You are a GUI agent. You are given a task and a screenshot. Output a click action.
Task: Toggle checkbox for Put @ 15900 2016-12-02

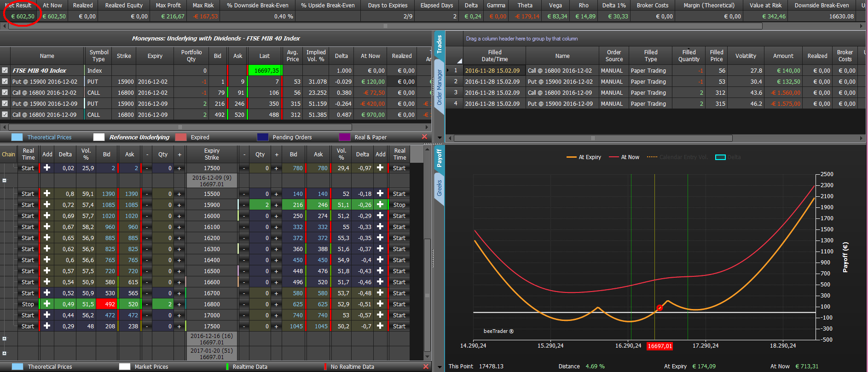pyautogui.click(x=5, y=81)
